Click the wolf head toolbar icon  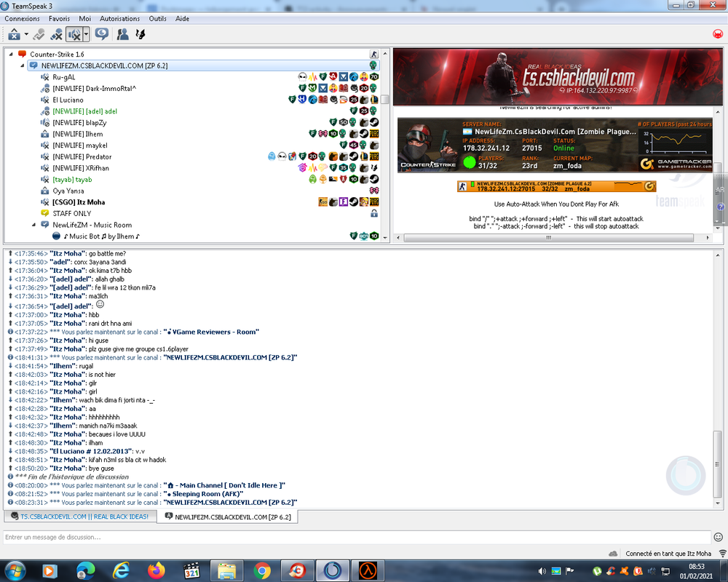click(x=141, y=34)
